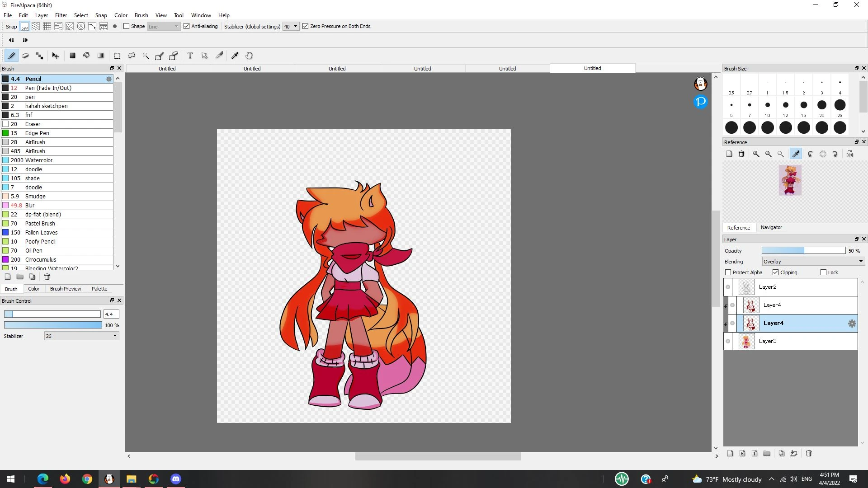Delete layer using trash icon
This screenshot has height=488, width=868.
coord(809,453)
